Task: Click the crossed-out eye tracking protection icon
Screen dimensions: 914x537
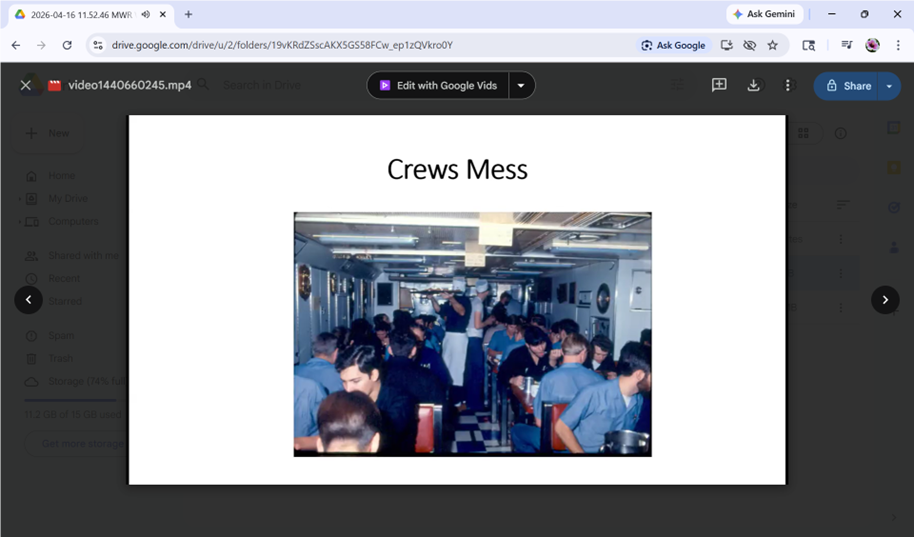Action: [750, 45]
